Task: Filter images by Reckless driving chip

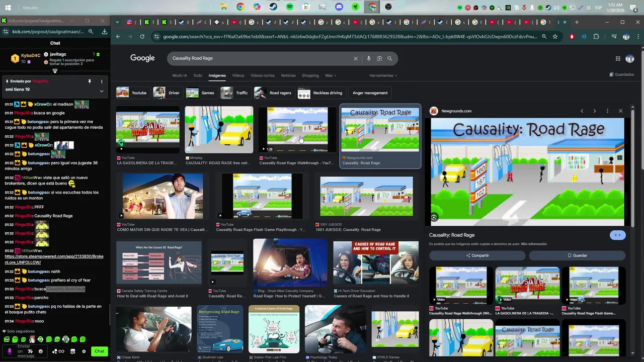Action: point(321,93)
